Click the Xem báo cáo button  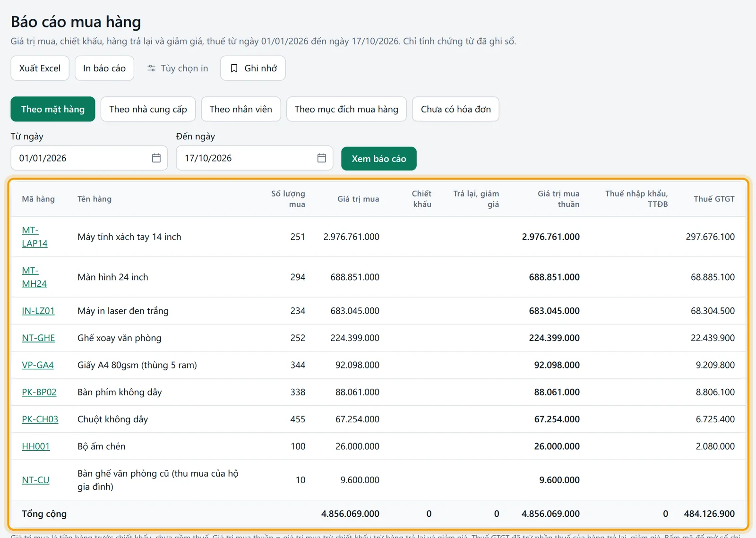[379, 159]
